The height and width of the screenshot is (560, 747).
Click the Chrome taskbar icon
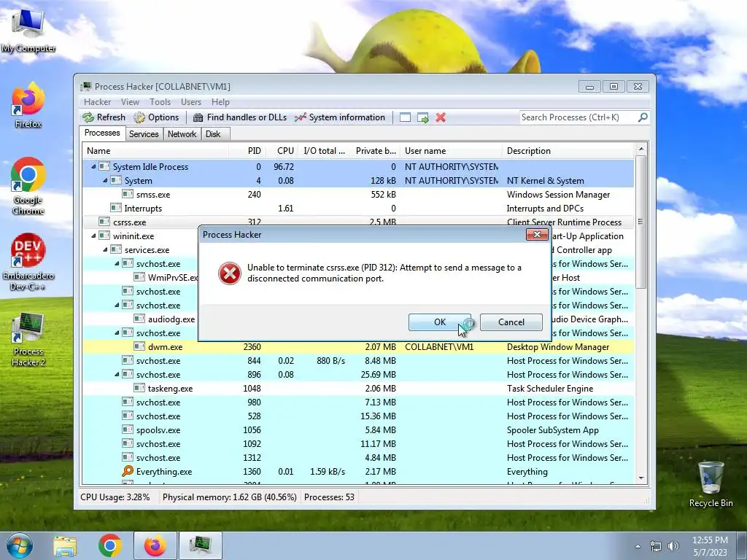click(110, 546)
